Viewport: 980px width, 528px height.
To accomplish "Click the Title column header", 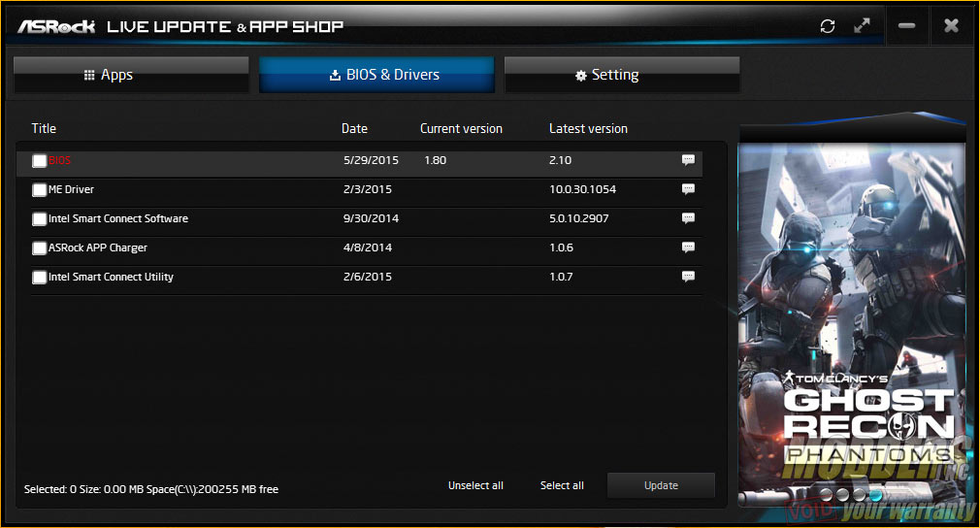I will click(x=44, y=128).
